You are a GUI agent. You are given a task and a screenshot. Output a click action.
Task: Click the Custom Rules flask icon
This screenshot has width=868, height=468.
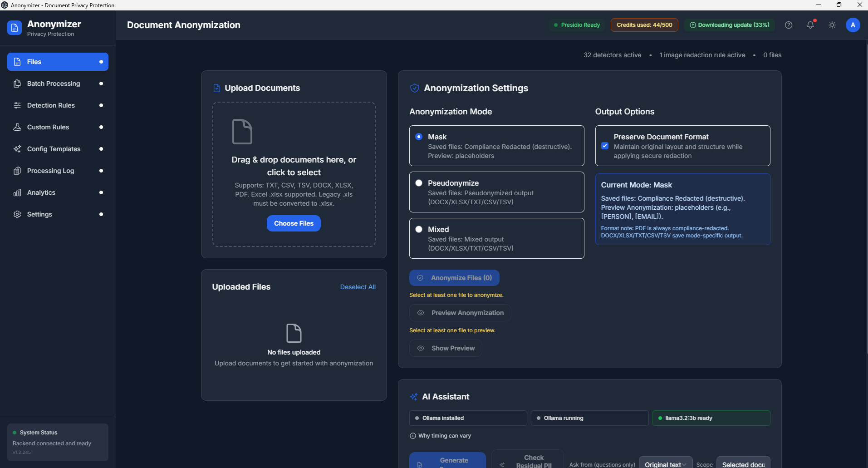pos(17,127)
